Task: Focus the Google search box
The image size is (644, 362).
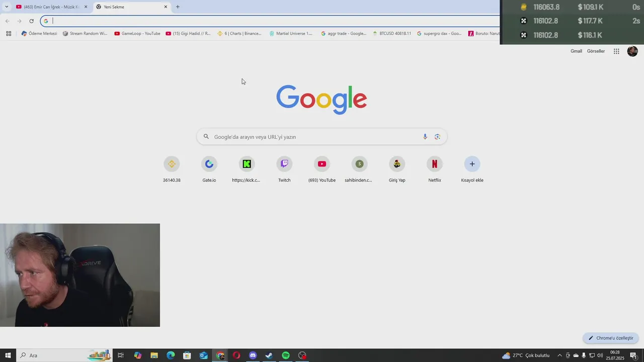Action: pos(322,137)
